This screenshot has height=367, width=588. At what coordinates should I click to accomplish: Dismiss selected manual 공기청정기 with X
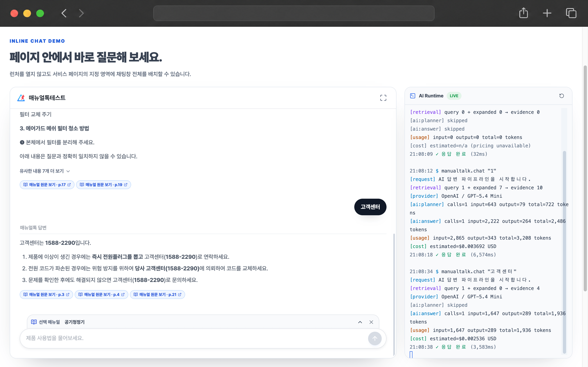tap(371, 322)
